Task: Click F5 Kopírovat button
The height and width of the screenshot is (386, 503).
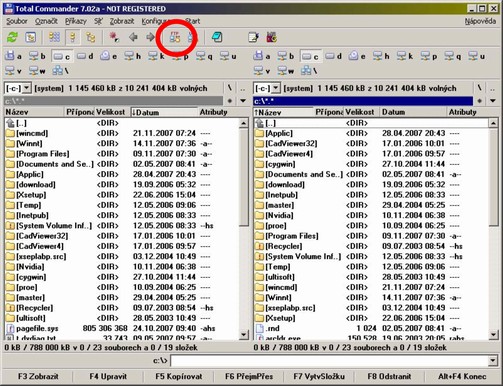Action: coord(179,377)
